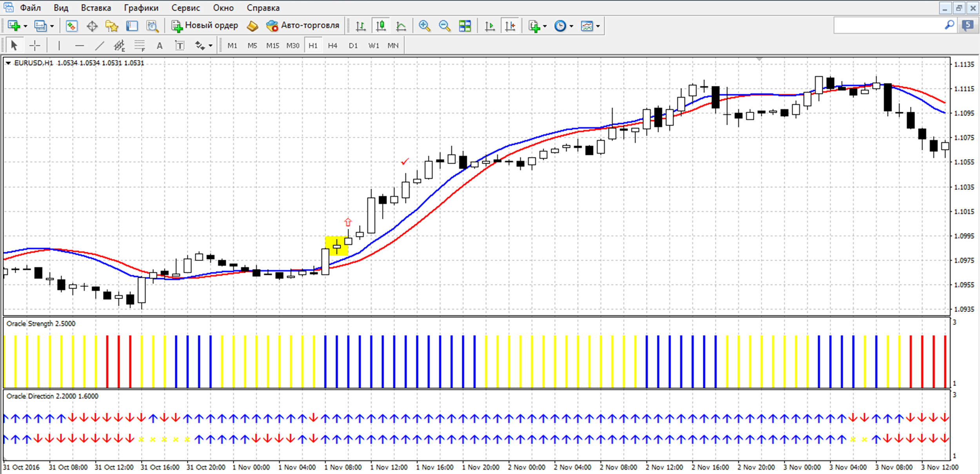Open the Market Watch window icon
Screen dimensions: 980x474
71,26
